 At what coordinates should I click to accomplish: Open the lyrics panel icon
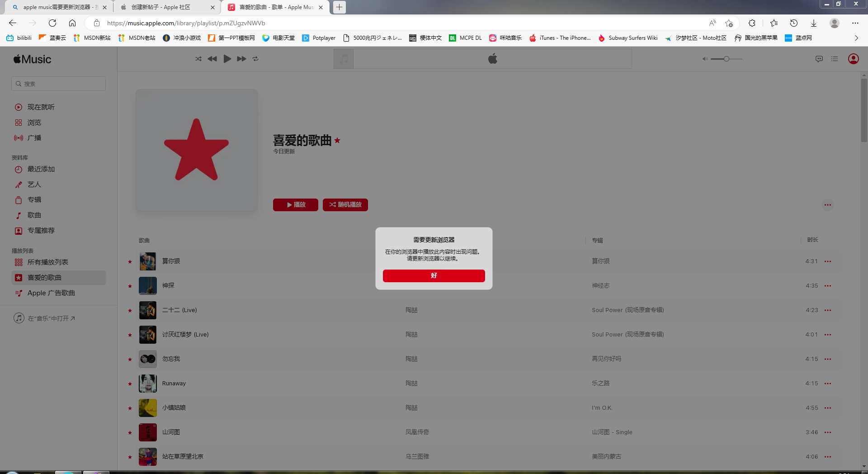[819, 59]
